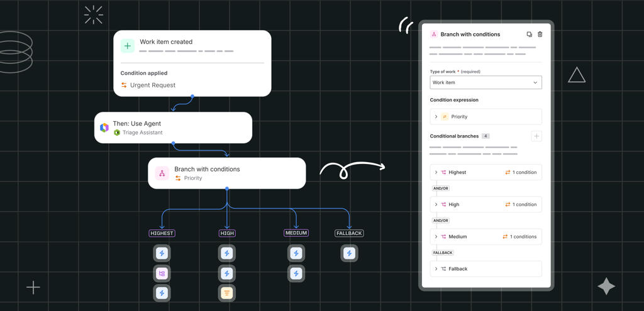The height and width of the screenshot is (311, 644).
Task: Click the orange condition icon in the Medium row
Action: (505, 237)
